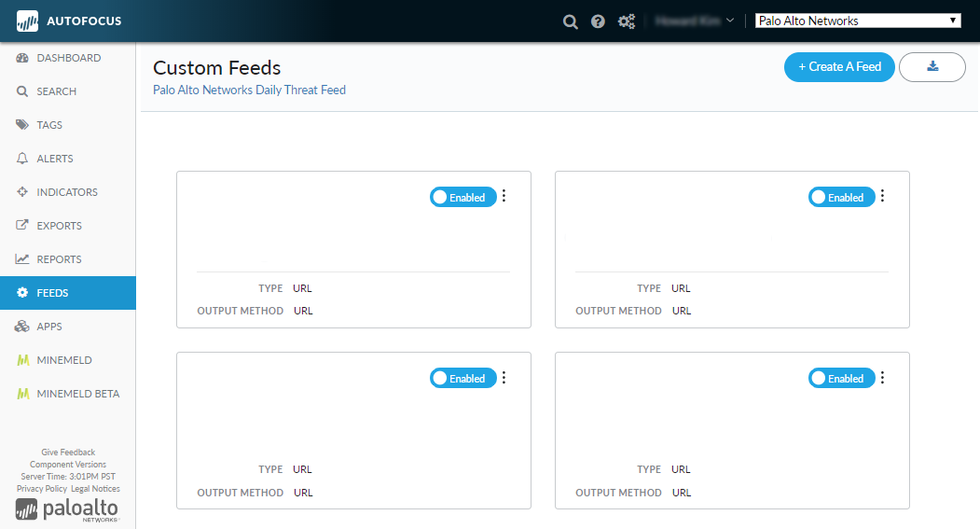980x529 pixels.
Task: Open the user account name dropdown
Action: 695,21
